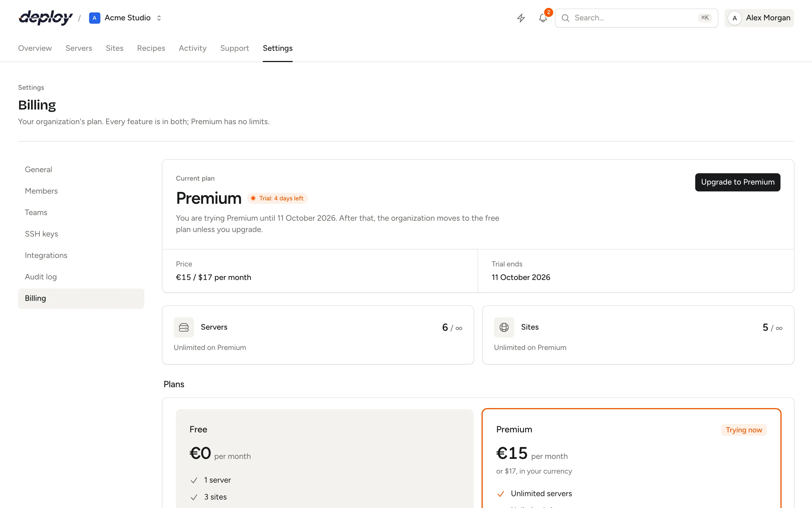
Task: Click the Acme Studio blue avatar icon
Action: [x=95, y=18]
